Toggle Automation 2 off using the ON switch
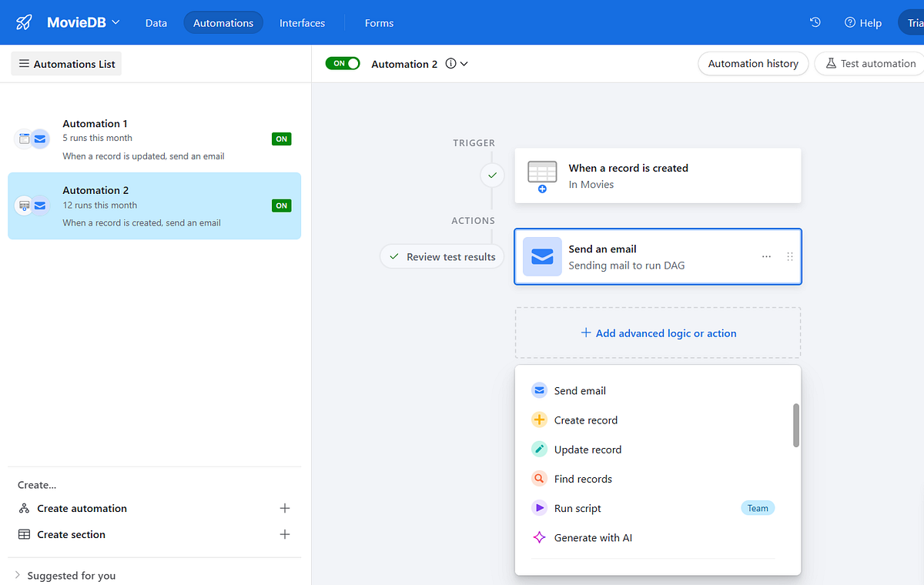This screenshot has height=585, width=924. tap(342, 63)
